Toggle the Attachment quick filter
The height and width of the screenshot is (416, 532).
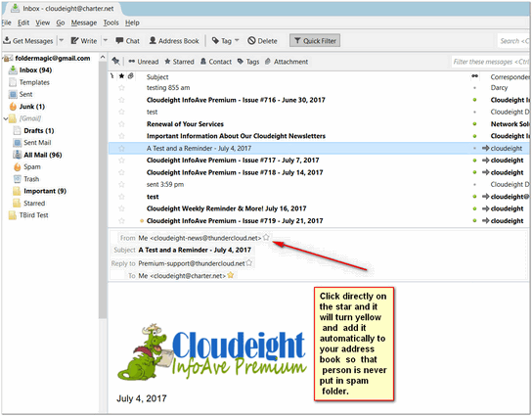[287, 62]
